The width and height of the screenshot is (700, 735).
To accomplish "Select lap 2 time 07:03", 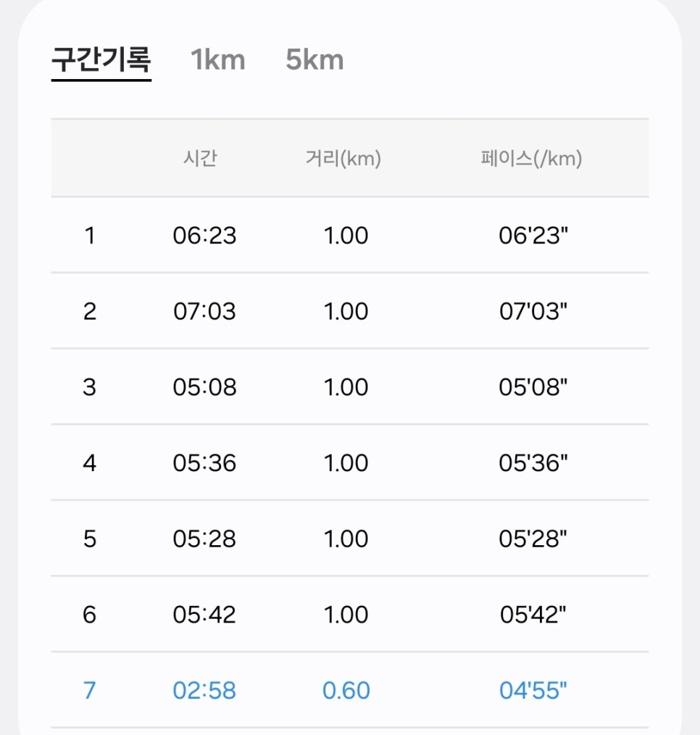I will pyautogui.click(x=205, y=311).
